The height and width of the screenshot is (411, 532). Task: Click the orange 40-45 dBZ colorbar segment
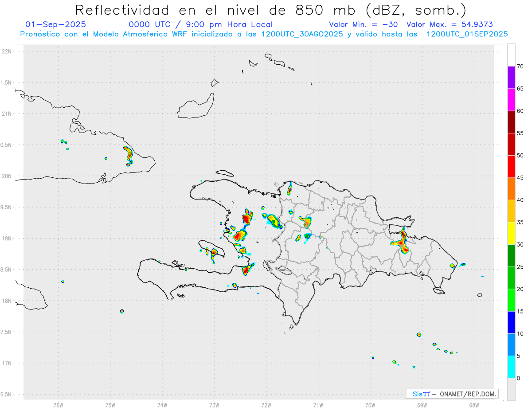point(512,189)
